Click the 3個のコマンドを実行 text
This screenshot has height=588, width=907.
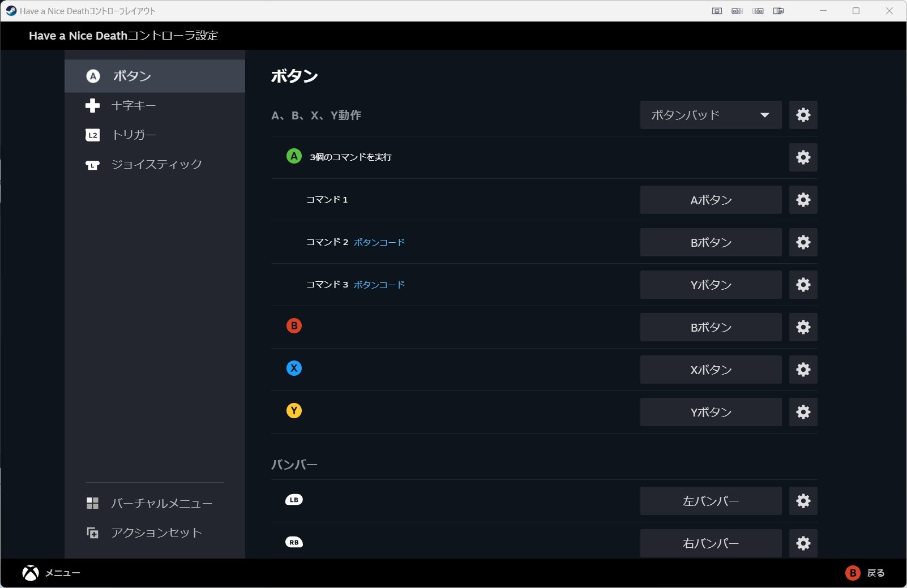click(350, 157)
